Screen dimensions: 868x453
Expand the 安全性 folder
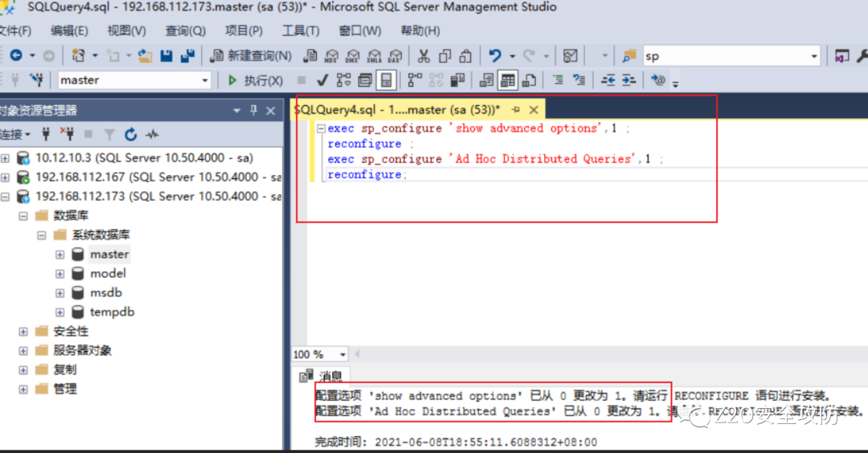pyautogui.click(x=23, y=332)
